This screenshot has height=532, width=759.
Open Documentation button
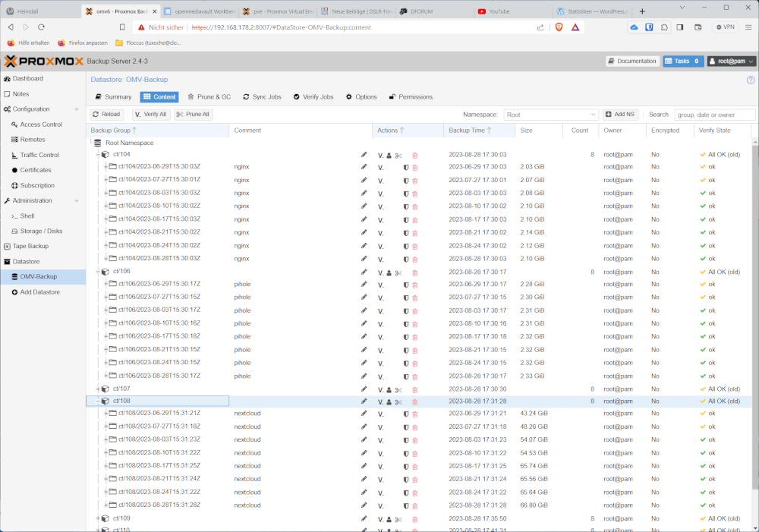(632, 61)
